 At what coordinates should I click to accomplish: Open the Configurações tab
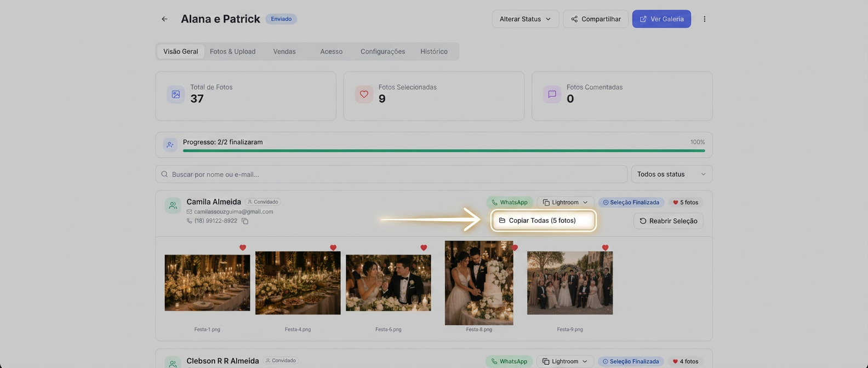(x=383, y=51)
